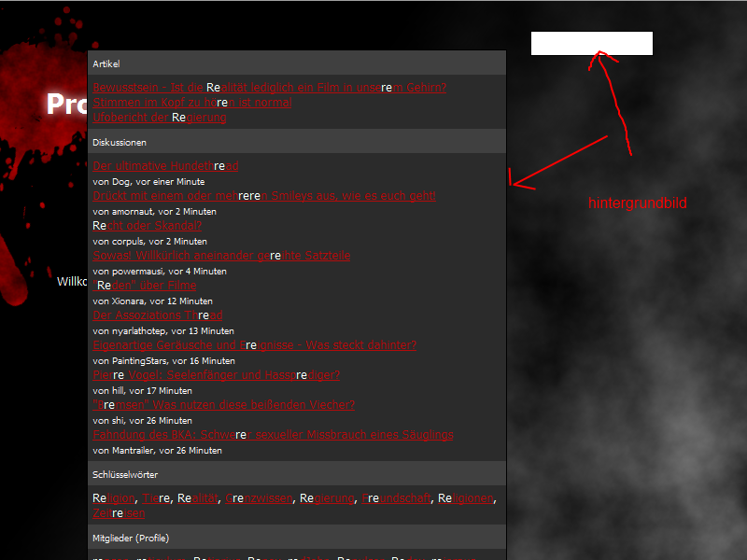Click text 'von powermausi, vor 4 Minuten'

pos(160,272)
